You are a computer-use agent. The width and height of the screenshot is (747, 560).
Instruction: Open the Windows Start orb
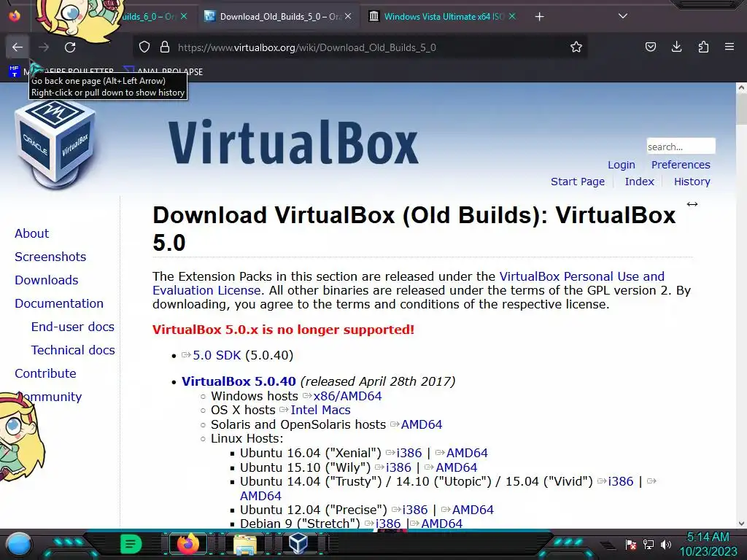tap(19, 544)
